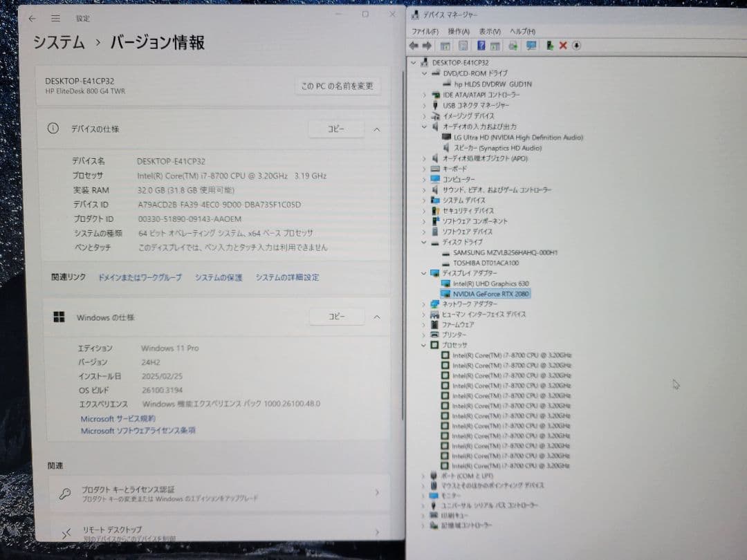Click the この PC の名前を変更 button

pos(338,86)
